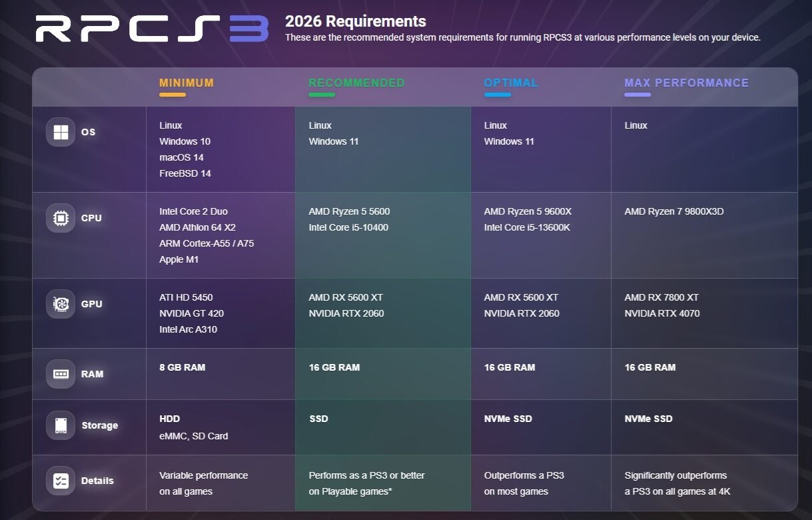Screen dimensions: 812x520
Task: Switch to the MAX PERFORMANCE column
Action: [686, 83]
